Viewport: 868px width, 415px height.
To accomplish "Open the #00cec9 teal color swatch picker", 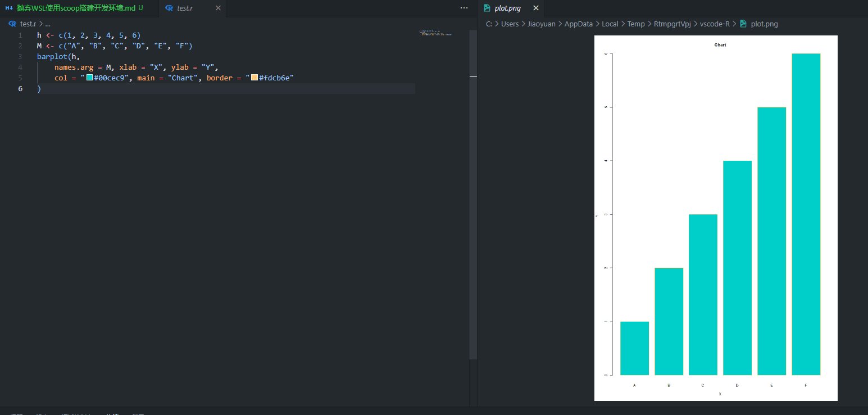I will pos(89,78).
